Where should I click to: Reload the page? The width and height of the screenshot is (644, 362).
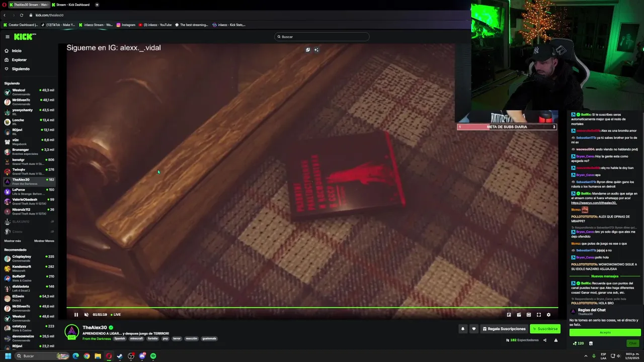click(x=21, y=15)
